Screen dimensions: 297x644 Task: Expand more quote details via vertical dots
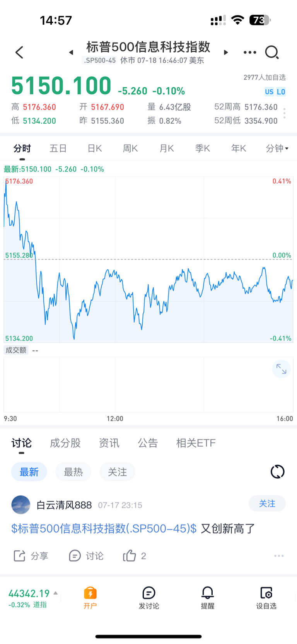[x=285, y=113]
